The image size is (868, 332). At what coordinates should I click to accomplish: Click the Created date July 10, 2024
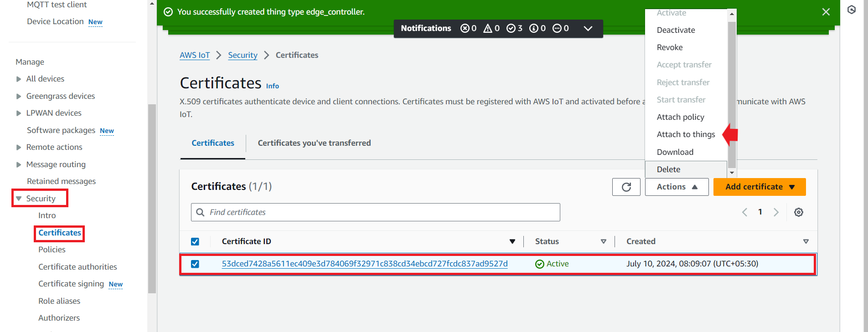pos(692,264)
